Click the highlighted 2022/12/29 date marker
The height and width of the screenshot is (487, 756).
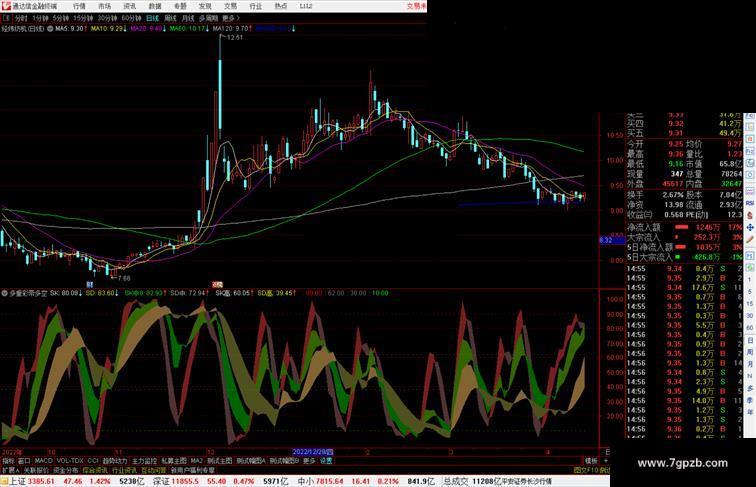tap(312, 452)
